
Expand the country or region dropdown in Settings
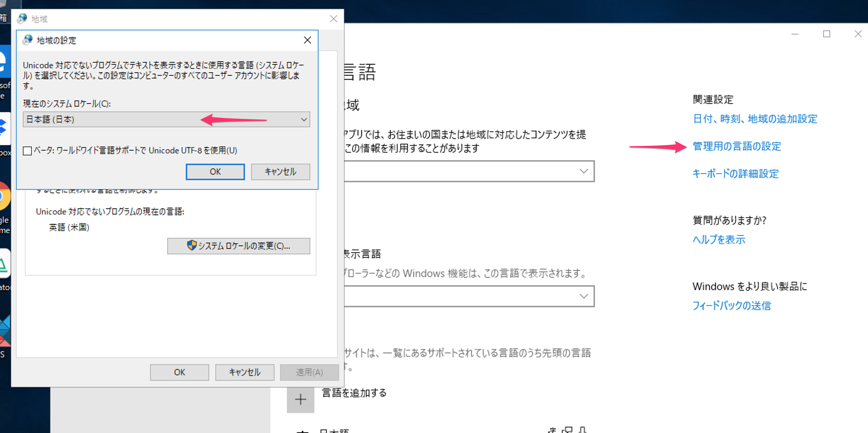pos(469,171)
